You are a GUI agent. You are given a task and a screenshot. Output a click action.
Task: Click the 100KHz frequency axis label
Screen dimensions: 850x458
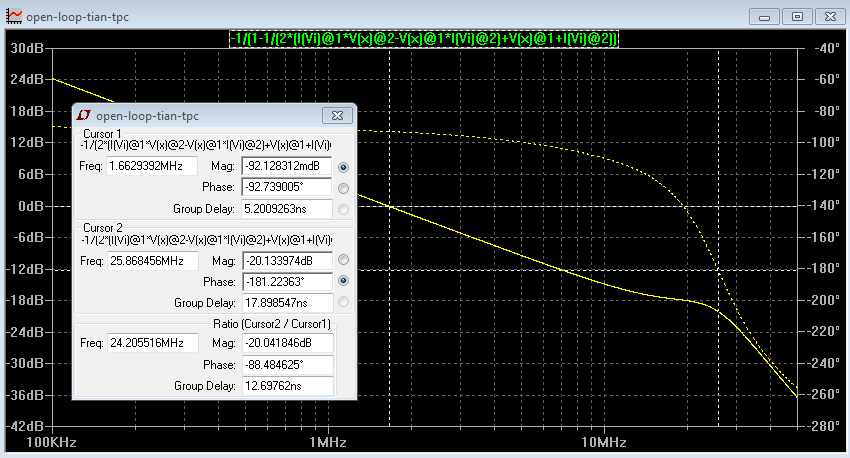click(x=51, y=442)
